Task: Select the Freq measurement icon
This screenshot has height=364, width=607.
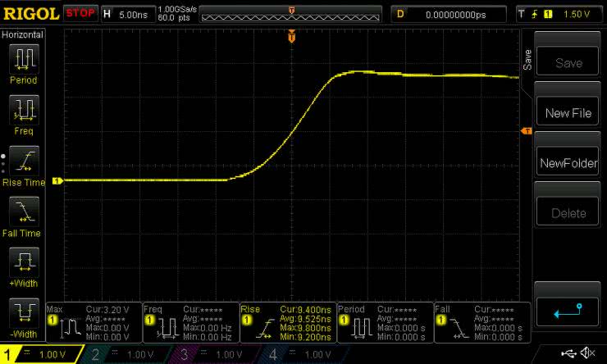Action: click(x=23, y=109)
